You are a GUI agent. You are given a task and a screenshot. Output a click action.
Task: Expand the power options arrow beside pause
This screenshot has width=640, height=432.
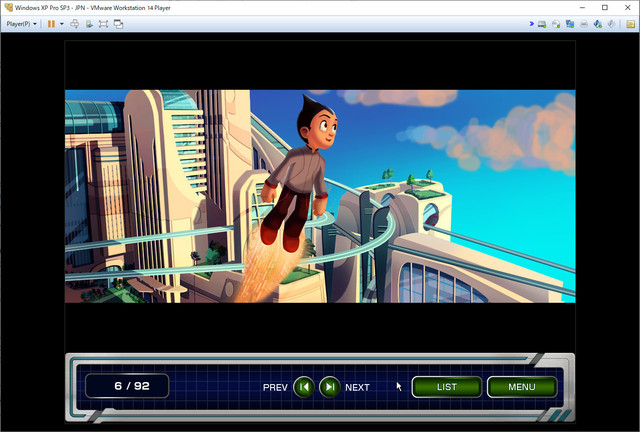pos(62,24)
